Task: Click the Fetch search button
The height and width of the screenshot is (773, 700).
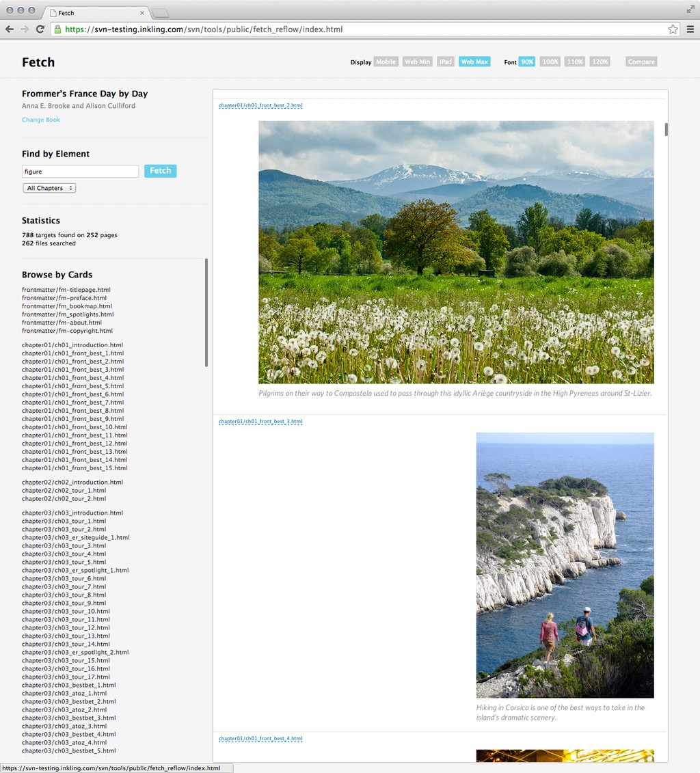Action: pyautogui.click(x=160, y=170)
